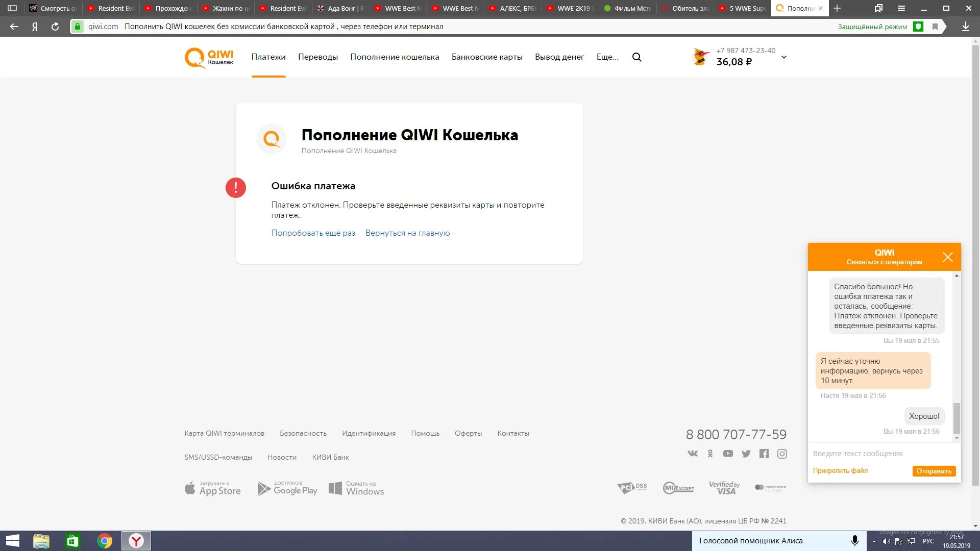Viewport: 980px width, 551px height.
Task: Click the protected mode shield icon
Action: pyautogui.click(x=918, y=27)
